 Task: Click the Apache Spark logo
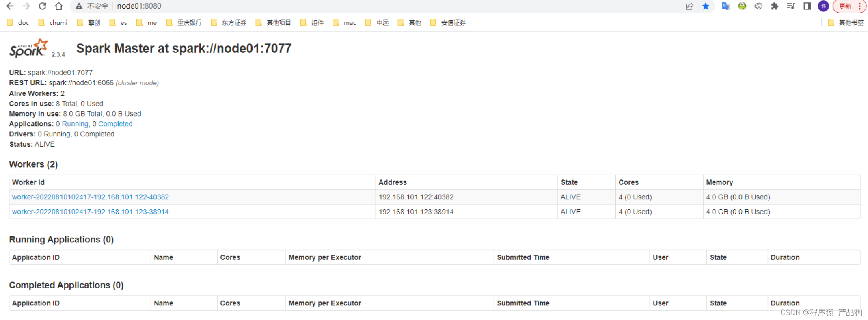tap(29, 48)
